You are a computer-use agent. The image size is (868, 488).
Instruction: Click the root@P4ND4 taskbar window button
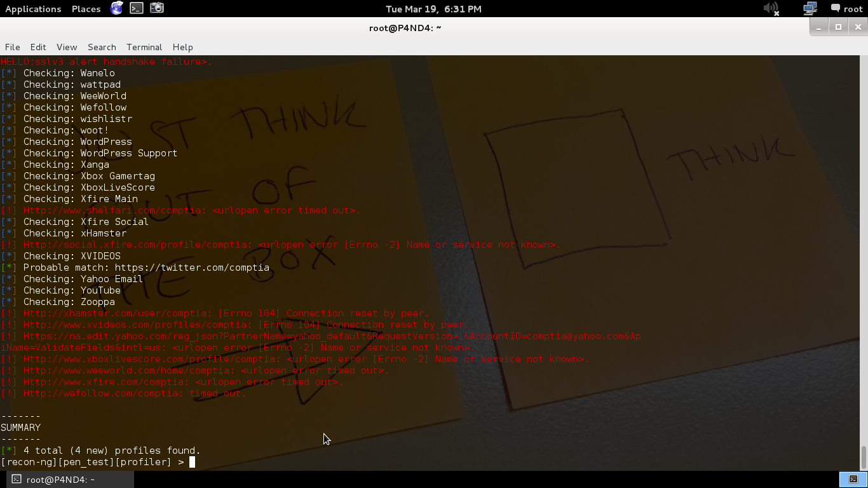[x=54, y=480]
